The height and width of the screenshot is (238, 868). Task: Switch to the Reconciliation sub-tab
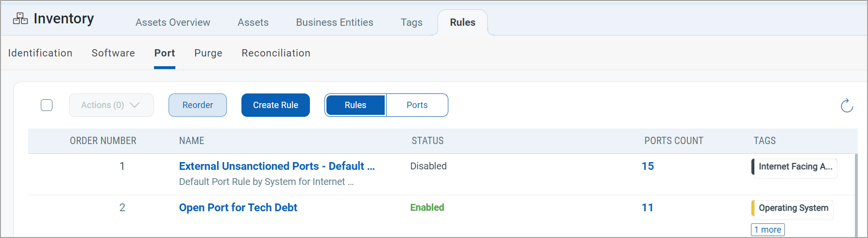(x=276, y=53)
